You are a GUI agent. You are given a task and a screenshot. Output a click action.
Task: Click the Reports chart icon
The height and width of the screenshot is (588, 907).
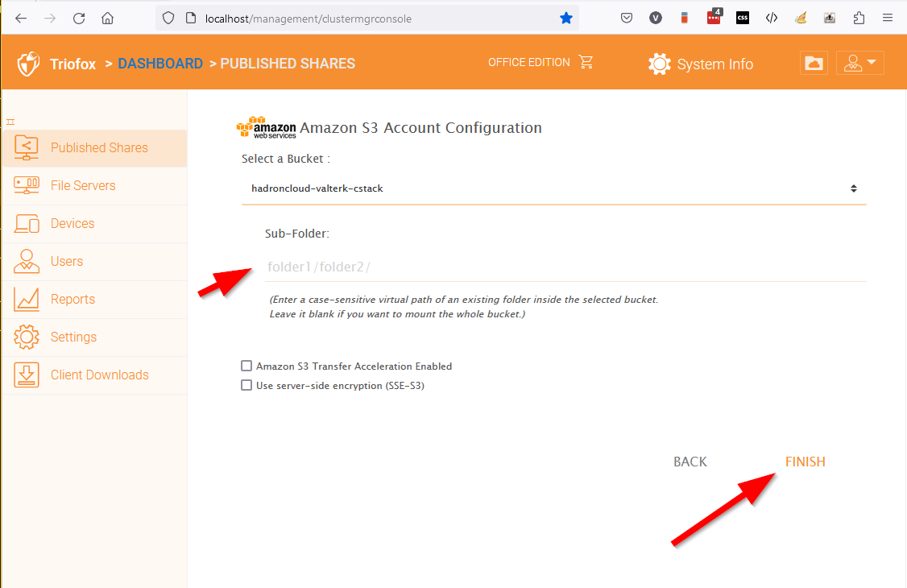pos(26,300)
